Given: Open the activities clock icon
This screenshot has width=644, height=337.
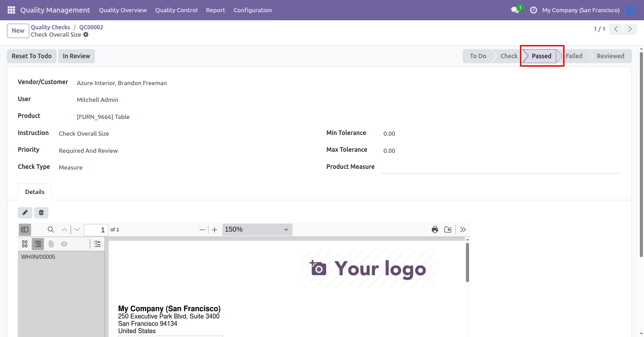Looking at the screenshot, I should pyautogui.click(x=534, y=10).
